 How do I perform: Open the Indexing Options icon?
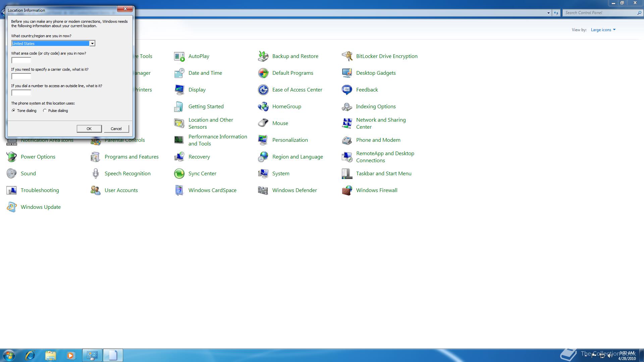click(x=347, y=107)
